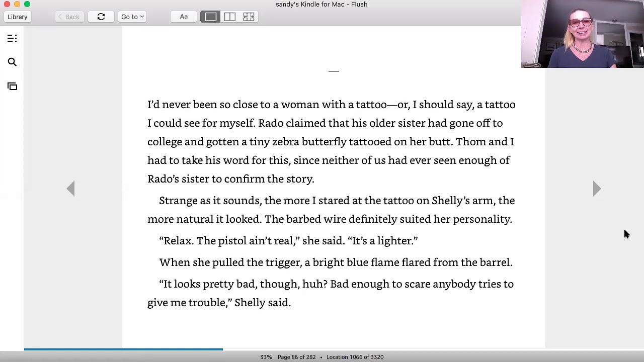This screenshot has width=644, height=362.
Task: Open the search magnifier tool
Action: (12, 62)
